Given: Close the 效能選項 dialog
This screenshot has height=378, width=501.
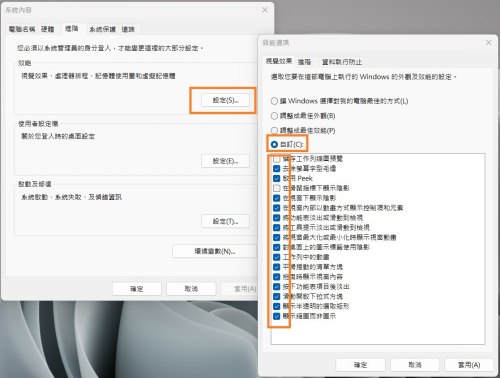Looking at the screenshot, I should [489, 43].
